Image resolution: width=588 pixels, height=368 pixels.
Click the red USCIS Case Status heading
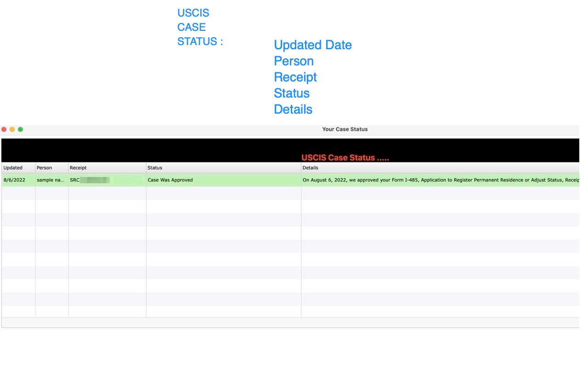tap(345, 157)
